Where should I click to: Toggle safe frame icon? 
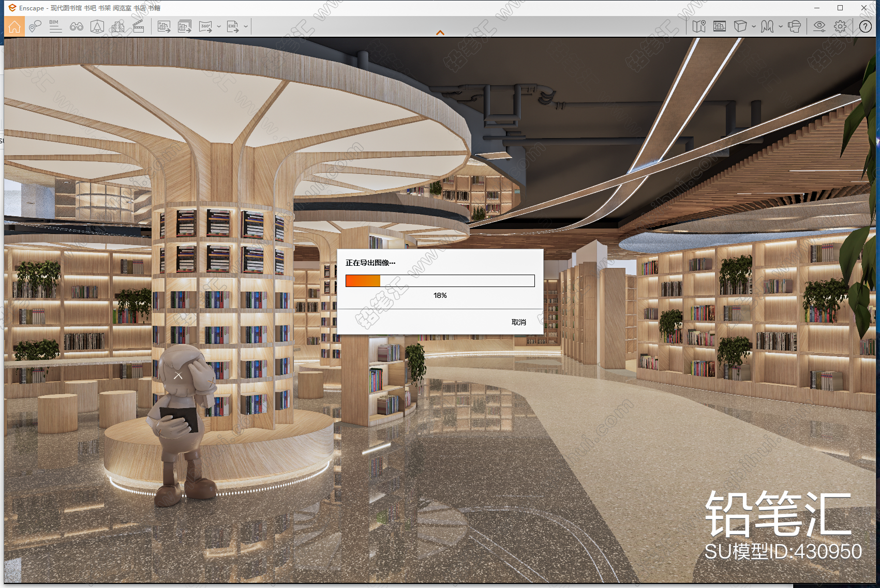point(97,26)
